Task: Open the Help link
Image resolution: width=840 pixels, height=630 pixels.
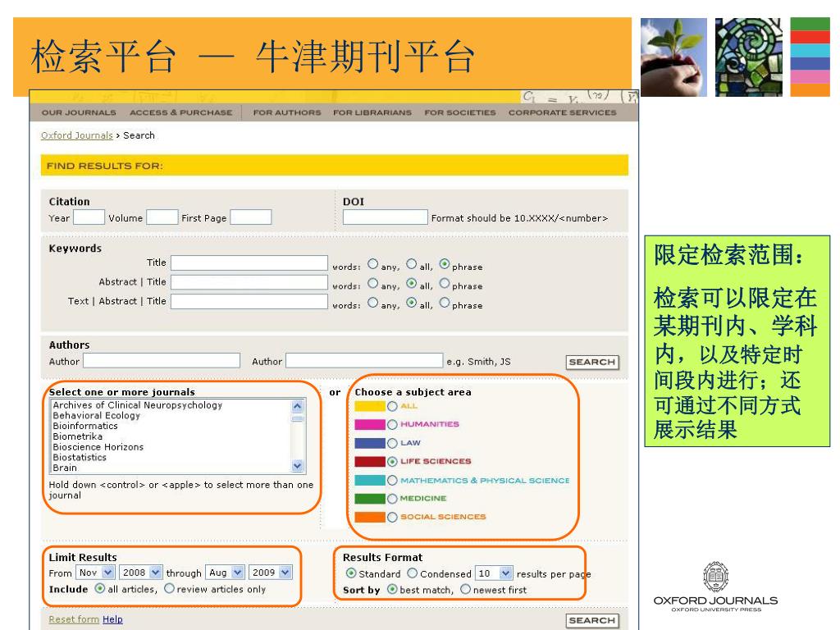Action: pyautogui.click(x=112, y=619)
